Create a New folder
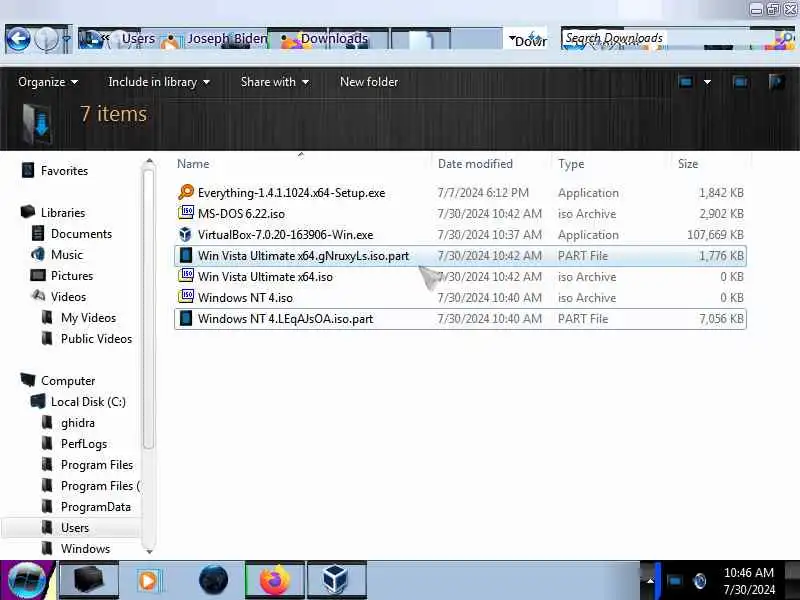The width and height of the screenshot is (800, 600). pyautogui.click(x=369, y=82)
